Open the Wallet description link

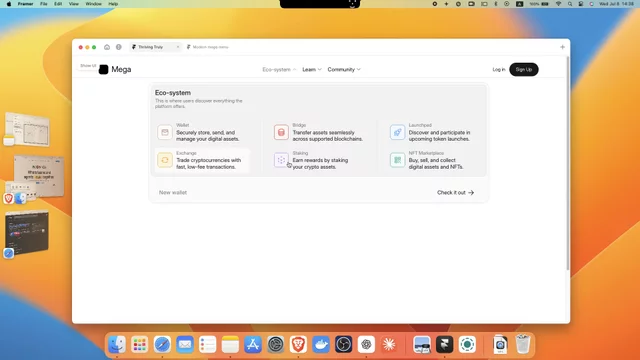pyautogui.click(x=208, y=136)
